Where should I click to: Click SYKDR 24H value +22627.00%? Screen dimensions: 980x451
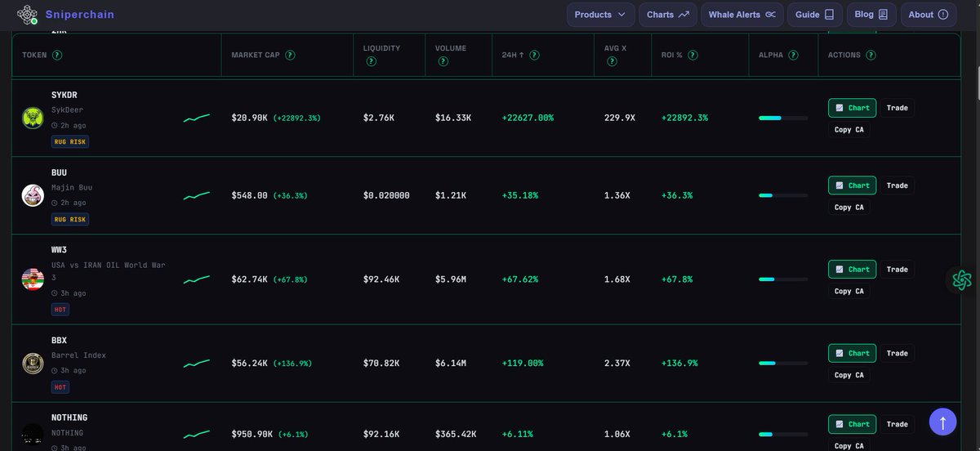click(x=528, y=118)
